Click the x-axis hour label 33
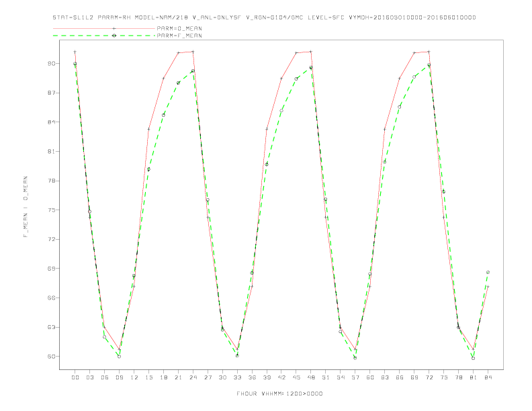Viewport: 532px width, 411px height. [237, 377]
